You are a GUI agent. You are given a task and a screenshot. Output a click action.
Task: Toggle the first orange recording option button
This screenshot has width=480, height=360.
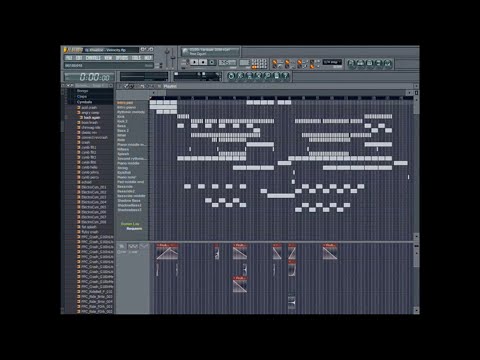click(x=275, y=62)
